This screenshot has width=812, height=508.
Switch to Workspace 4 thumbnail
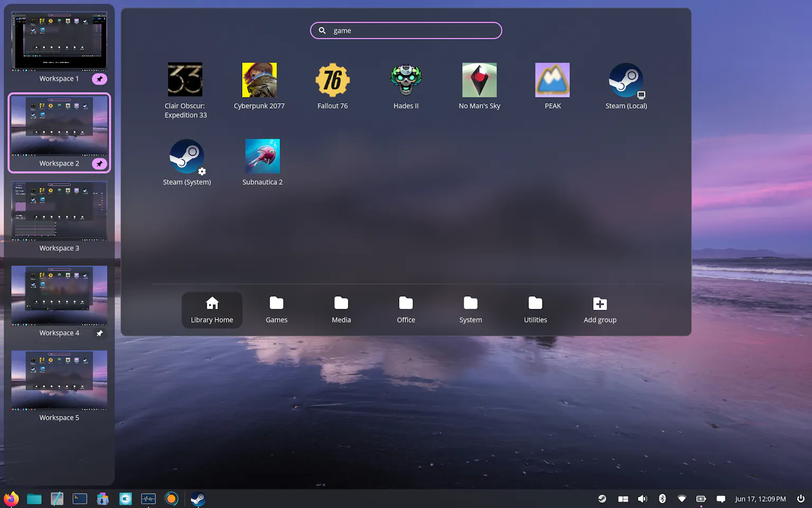click(59, 295)
